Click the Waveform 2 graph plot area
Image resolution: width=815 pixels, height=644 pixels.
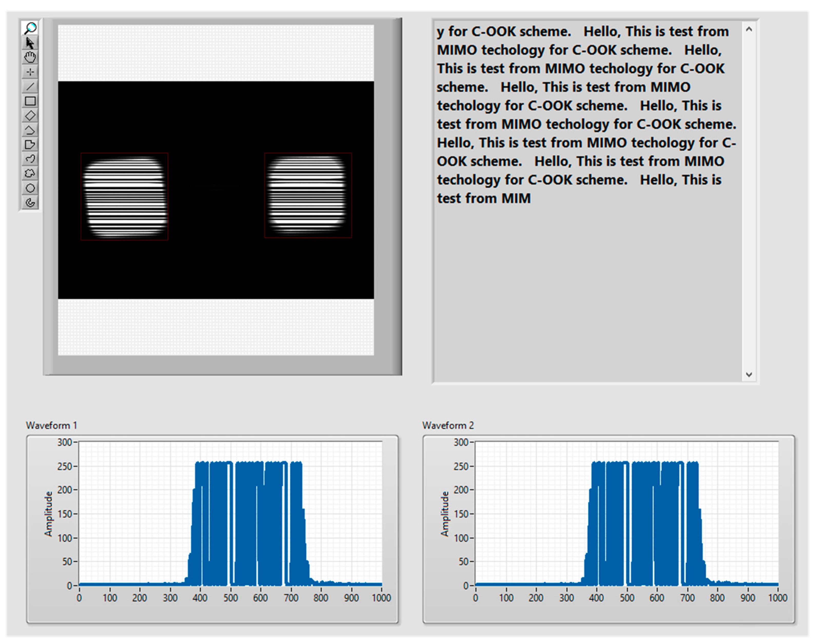(x=626, y=513)
